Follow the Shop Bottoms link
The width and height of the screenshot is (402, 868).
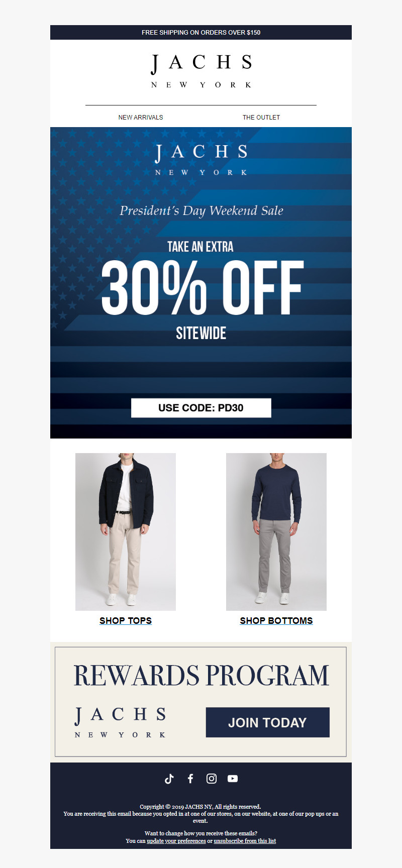coord(276,620)
